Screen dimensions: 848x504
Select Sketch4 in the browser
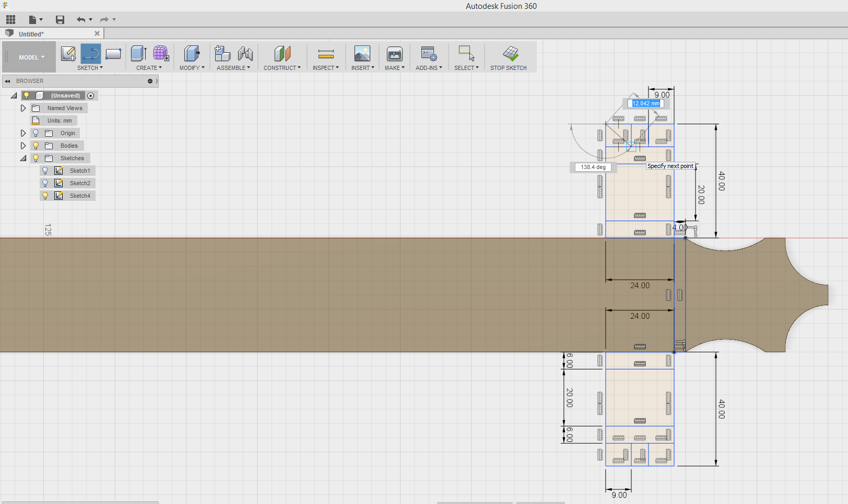(80, 196)
